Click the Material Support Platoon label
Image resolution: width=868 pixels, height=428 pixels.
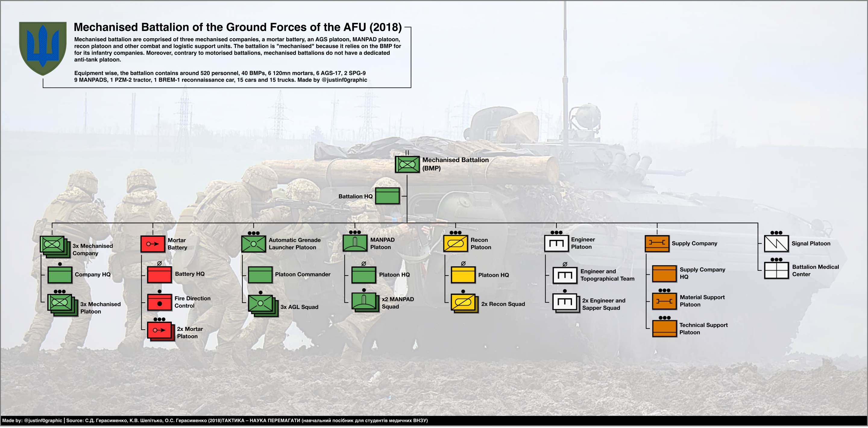coord(702,301)
